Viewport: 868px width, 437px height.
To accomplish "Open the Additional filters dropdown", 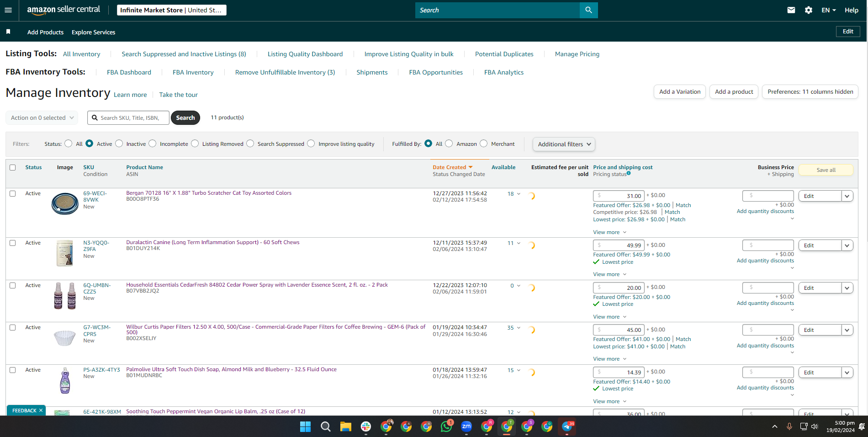I will click(x=564, y=144).
